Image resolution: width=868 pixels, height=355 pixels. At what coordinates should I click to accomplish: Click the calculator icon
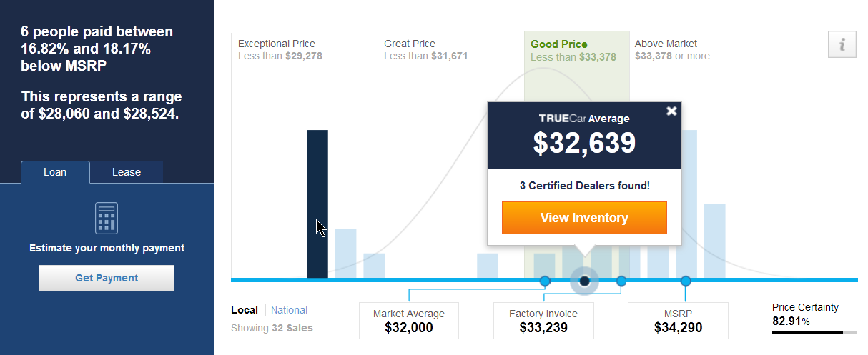pos(107,218)
